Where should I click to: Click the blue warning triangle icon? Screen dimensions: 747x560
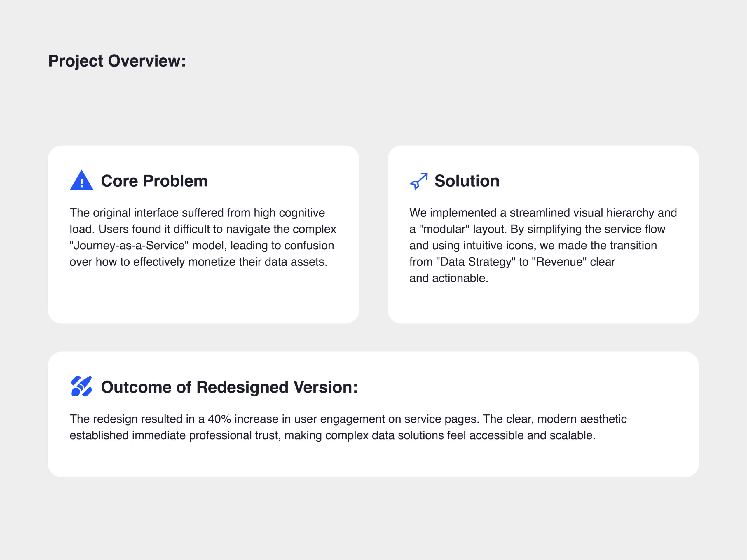click(81, 181)
